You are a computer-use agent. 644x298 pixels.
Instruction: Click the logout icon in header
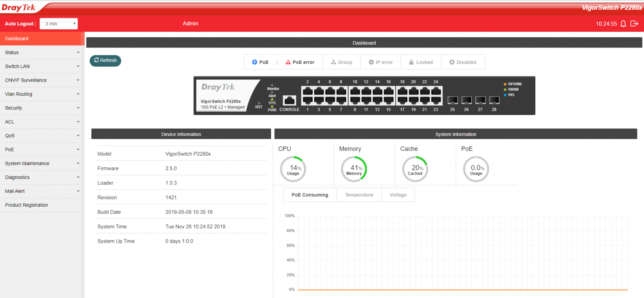634,24
